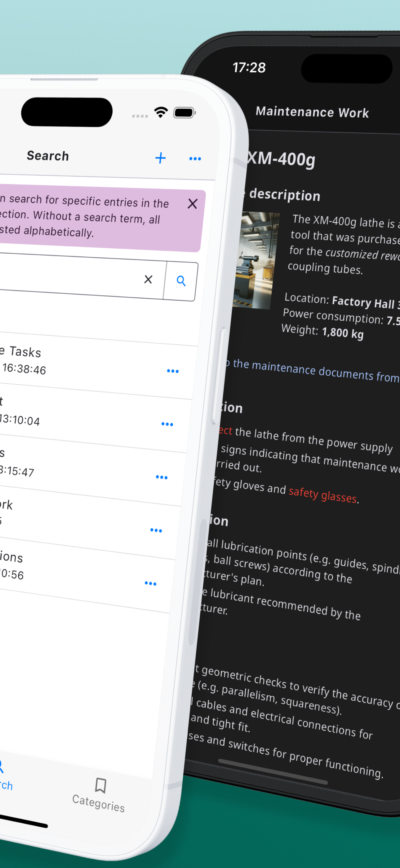
Task: Open the three-dot menu for the 'ork' entry
Action: [x=156, y=530]
